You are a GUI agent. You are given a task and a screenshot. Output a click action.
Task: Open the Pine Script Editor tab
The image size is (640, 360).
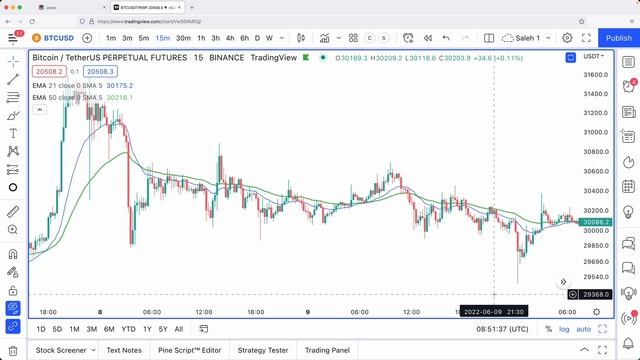tap(189, 350)
